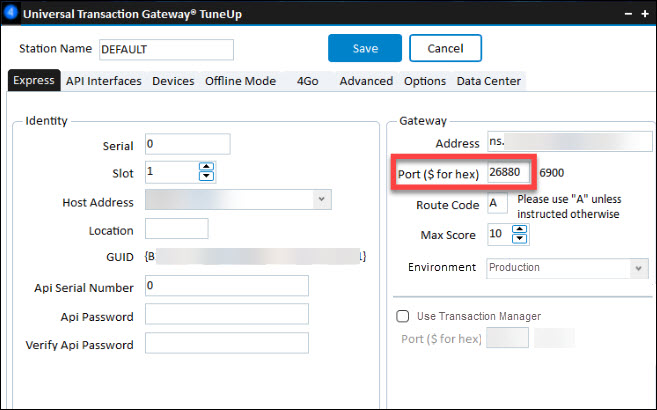657x410 pixels.
Task: Increase Max Score with up arrow
Action: (x=519, y=229)
